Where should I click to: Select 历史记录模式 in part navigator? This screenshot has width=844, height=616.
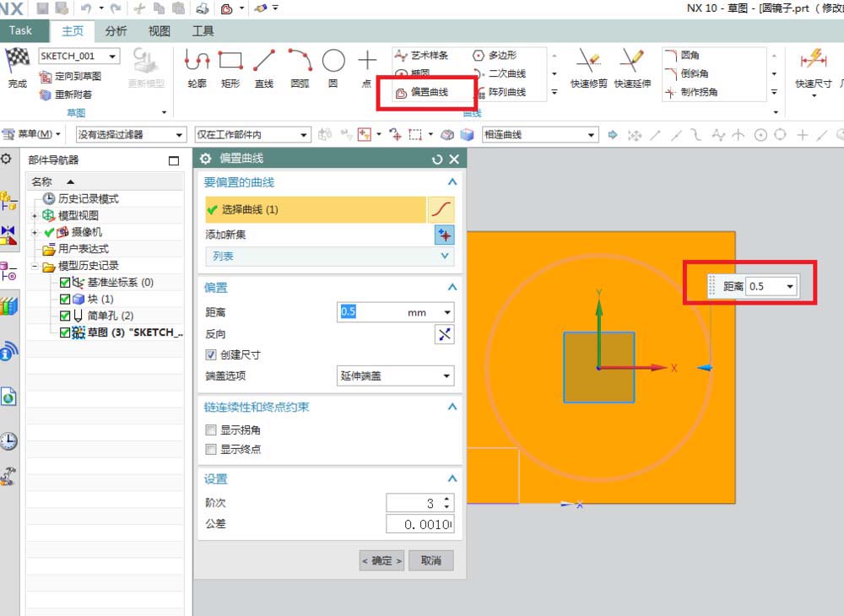(88, 199)
